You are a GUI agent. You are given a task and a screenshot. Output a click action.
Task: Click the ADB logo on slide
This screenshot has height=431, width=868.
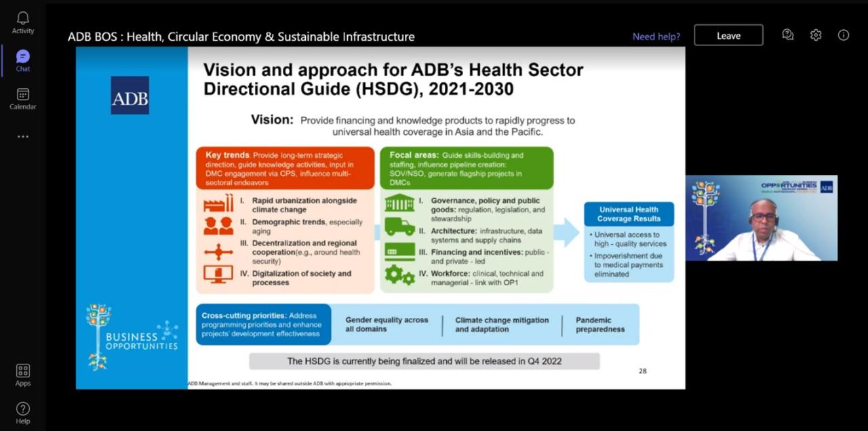130,95
